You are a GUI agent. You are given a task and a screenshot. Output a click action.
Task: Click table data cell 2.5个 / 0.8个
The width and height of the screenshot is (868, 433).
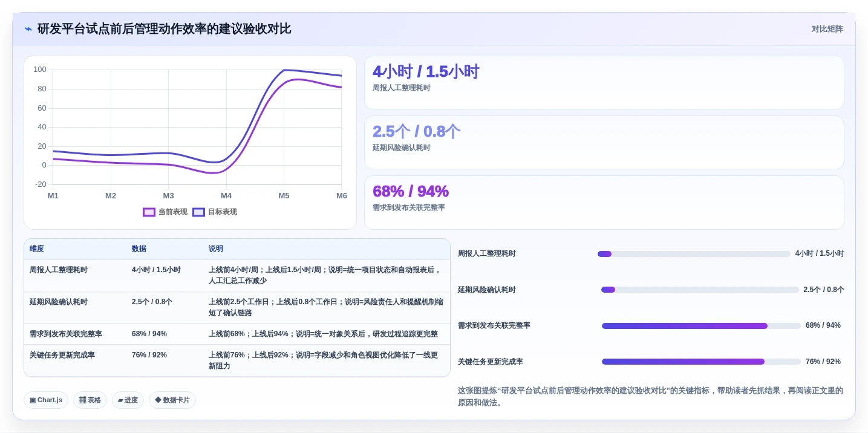[x=152, y=302]
